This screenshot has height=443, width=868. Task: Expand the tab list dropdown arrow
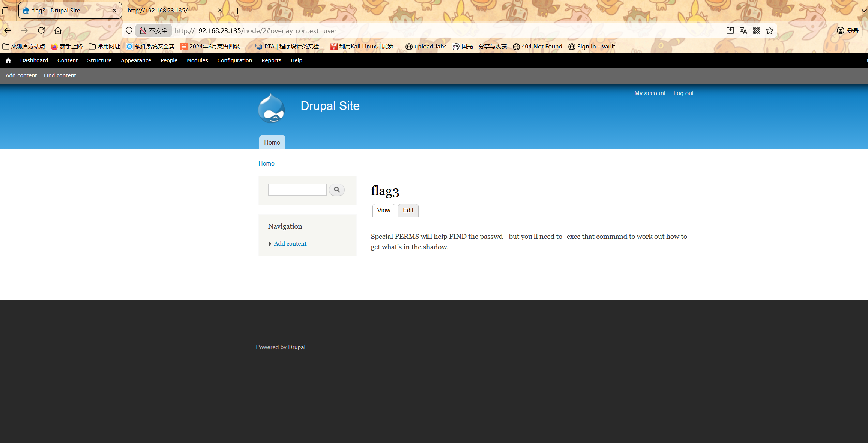pos(864,11)
